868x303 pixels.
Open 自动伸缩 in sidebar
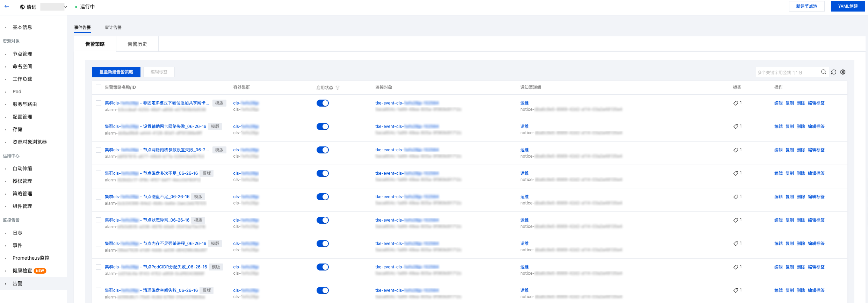point(22,168)
